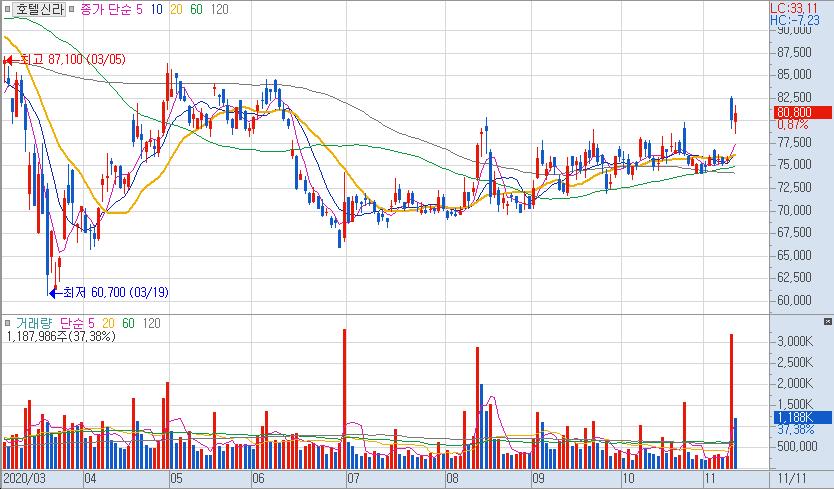
Task: Click the 65,000 price axis label
Action: click(794, 255)
